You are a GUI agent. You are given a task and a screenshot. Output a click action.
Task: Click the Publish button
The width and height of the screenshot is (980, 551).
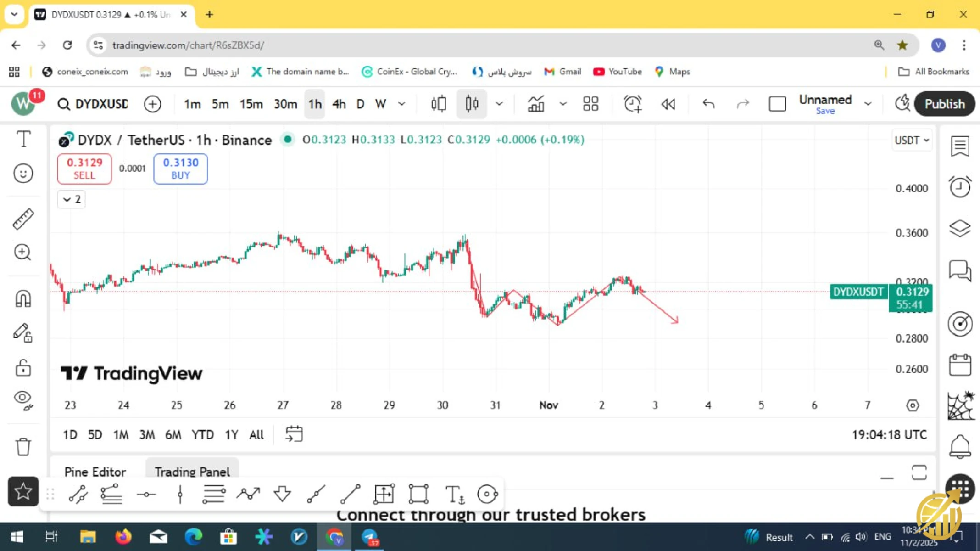click(945, 104)
